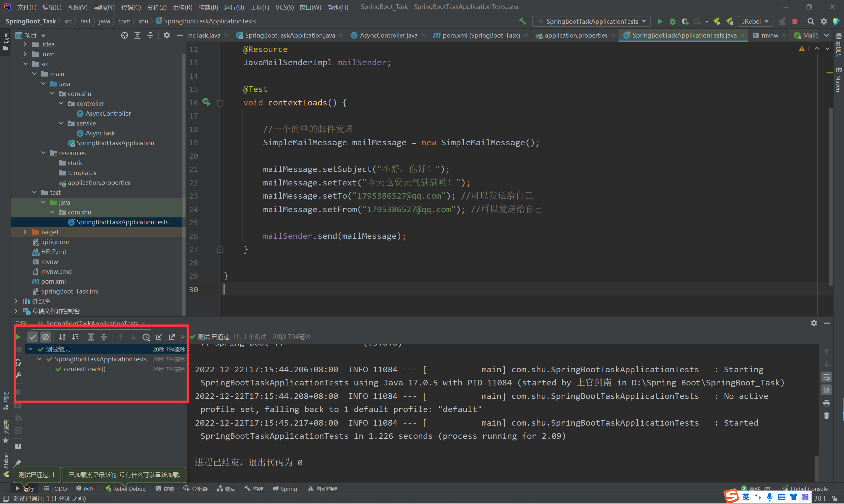844x504 pixels.
Task: Expand the target folder in project tree
Action: [25, 232]
